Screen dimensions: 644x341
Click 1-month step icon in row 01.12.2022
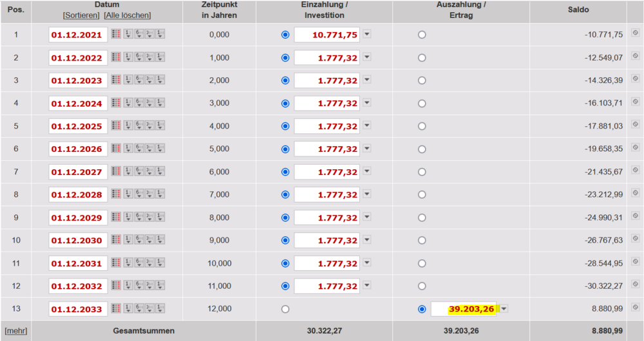160,57
